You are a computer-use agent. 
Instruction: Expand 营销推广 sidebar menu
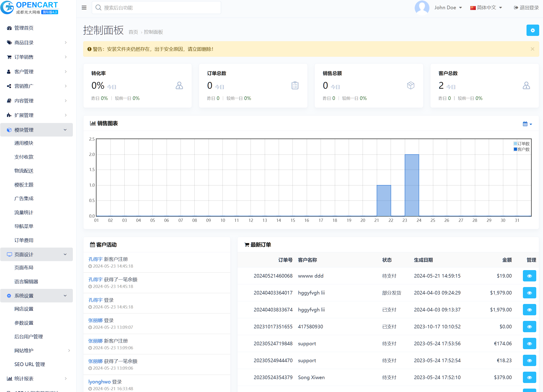point(36,86)
